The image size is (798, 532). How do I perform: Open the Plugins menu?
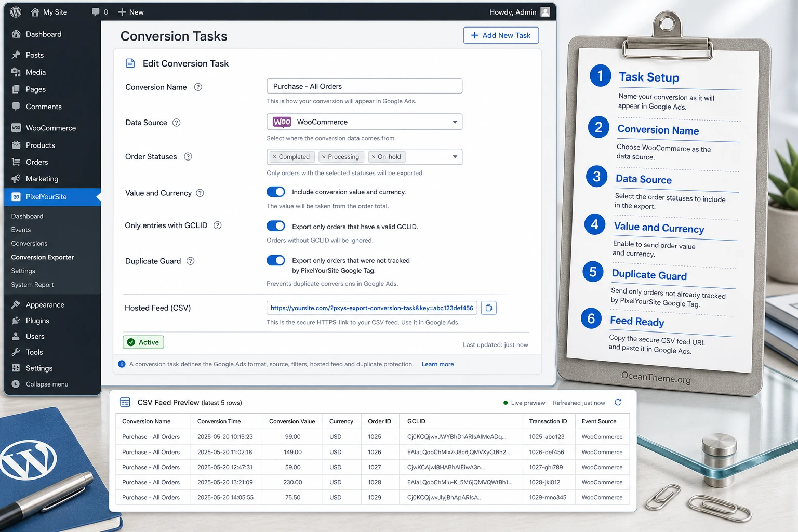tap(37, 321)
